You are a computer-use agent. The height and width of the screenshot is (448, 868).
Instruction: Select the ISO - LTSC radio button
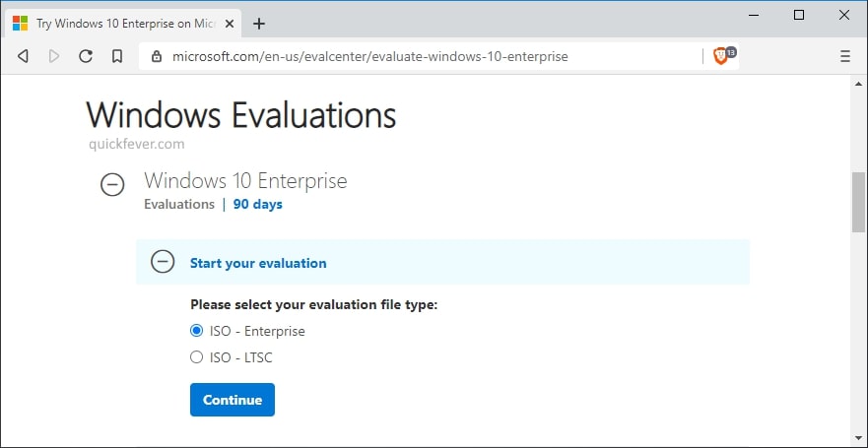coord(196,357)
